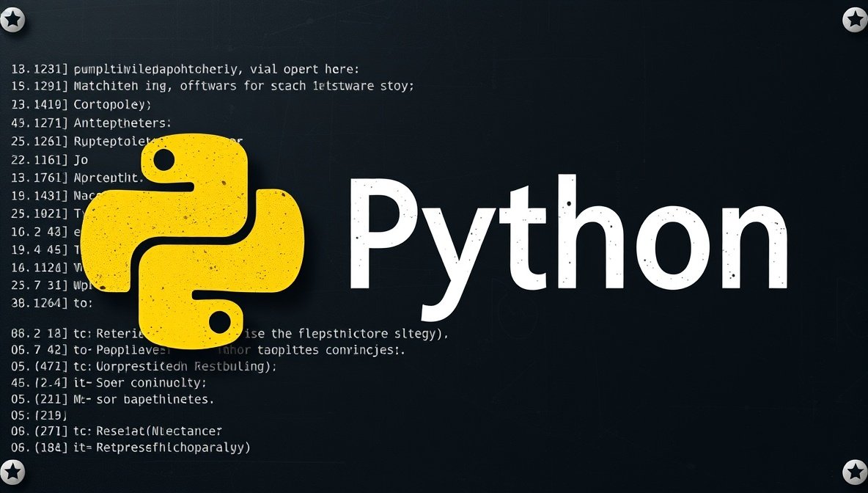Click text "taoplttes conrincjes:."
Viewport: 868px width, 493px height.
click(331, 351)
